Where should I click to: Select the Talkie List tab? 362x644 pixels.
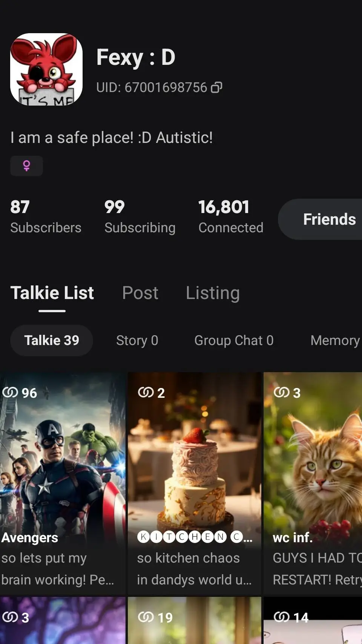(x=52, y=293)
